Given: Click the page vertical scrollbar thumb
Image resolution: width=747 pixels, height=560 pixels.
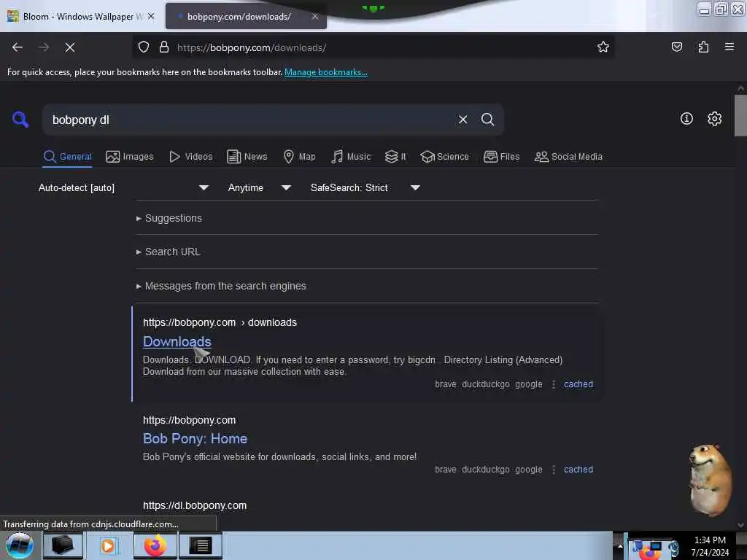Looking at the screenshot, I should tap(740, 116).
